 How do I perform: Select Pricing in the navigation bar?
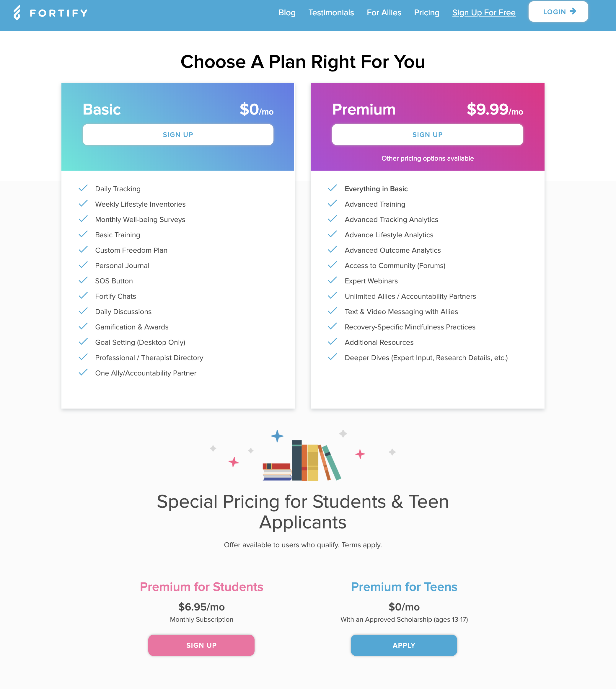426,12
